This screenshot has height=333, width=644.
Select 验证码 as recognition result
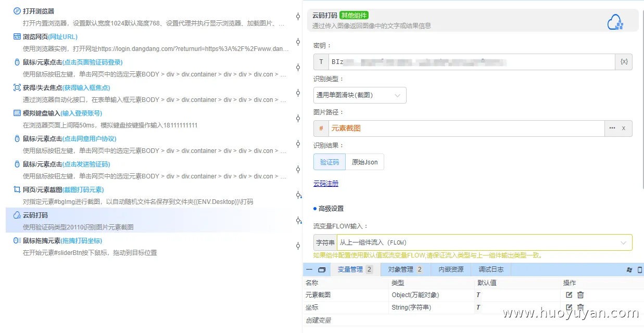pyautogui.click(x=330, y=162)
